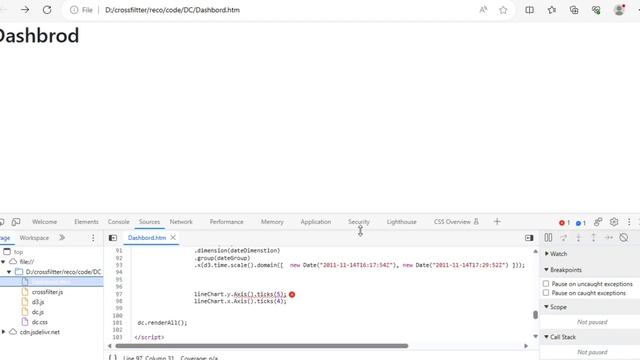
Task: Reload the page with the refresh icon
Action: 47,10
